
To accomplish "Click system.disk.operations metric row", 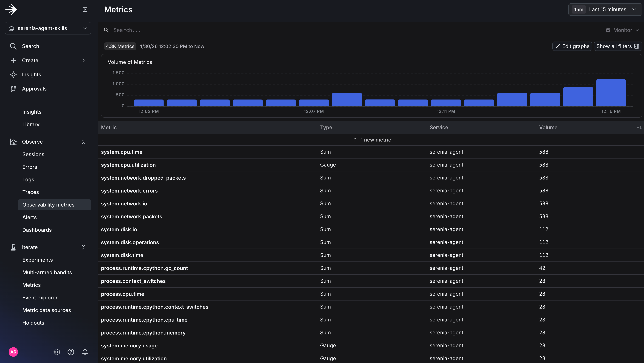I will point(371,242).
